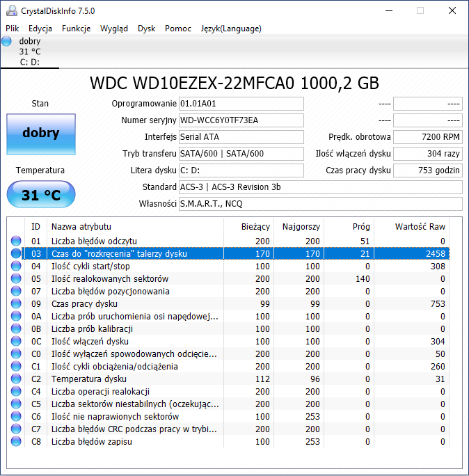Select row 'Temperatura dysku'
469x476 pixels.
click(x=228, y=379)
